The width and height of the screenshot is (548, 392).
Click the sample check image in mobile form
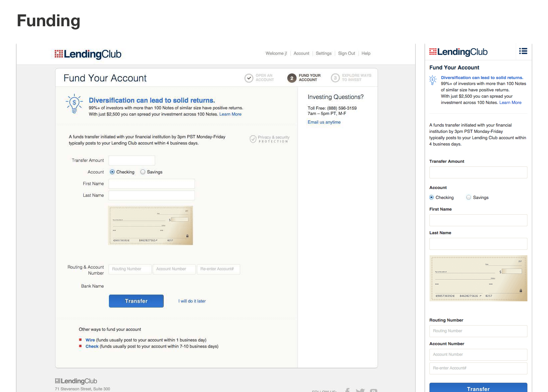(478, 278)
